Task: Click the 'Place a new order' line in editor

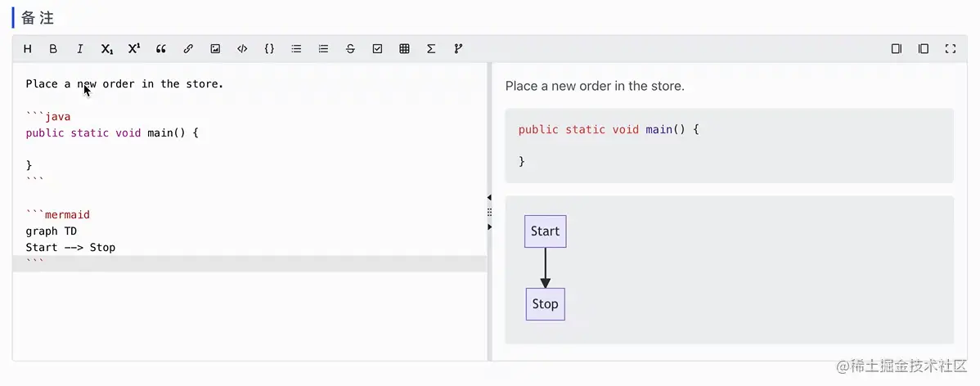Action: tap(124, 83)
